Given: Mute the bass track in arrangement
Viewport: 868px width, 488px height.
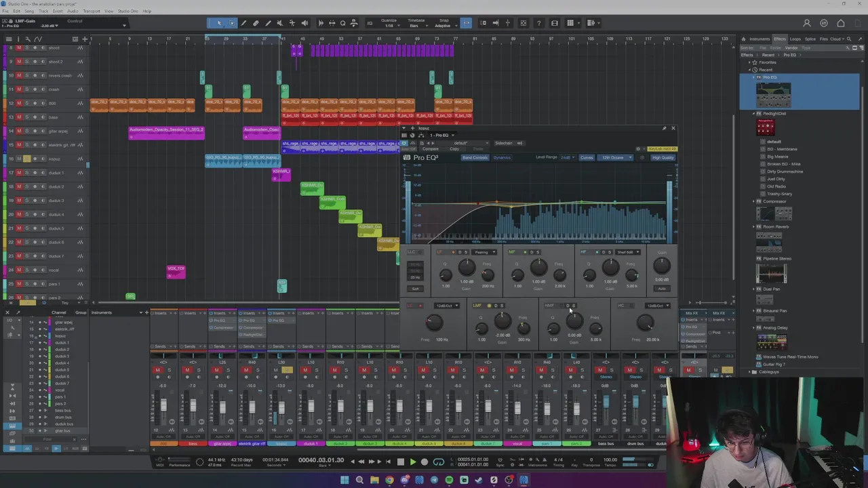Looking at the screenshot, I should (19, 117).
